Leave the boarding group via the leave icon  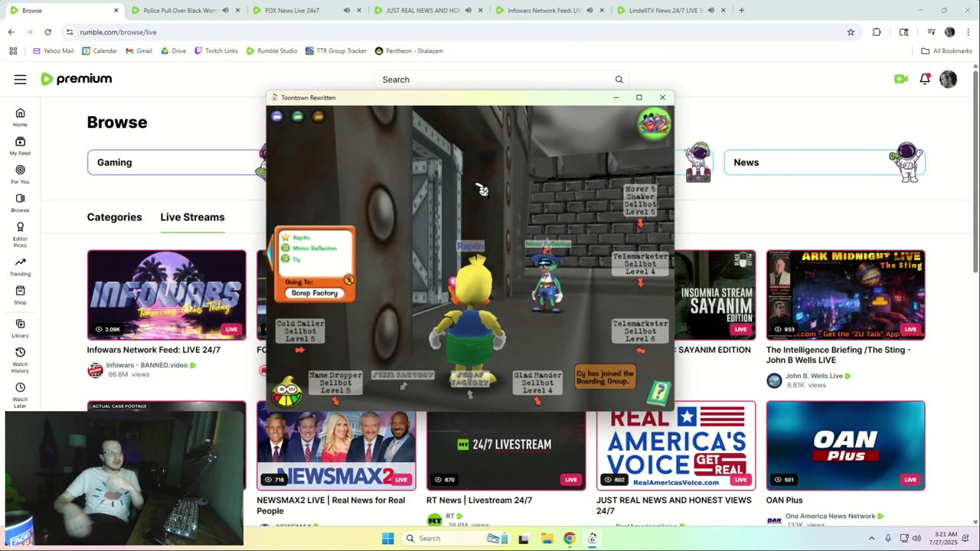tap(349, 281)
